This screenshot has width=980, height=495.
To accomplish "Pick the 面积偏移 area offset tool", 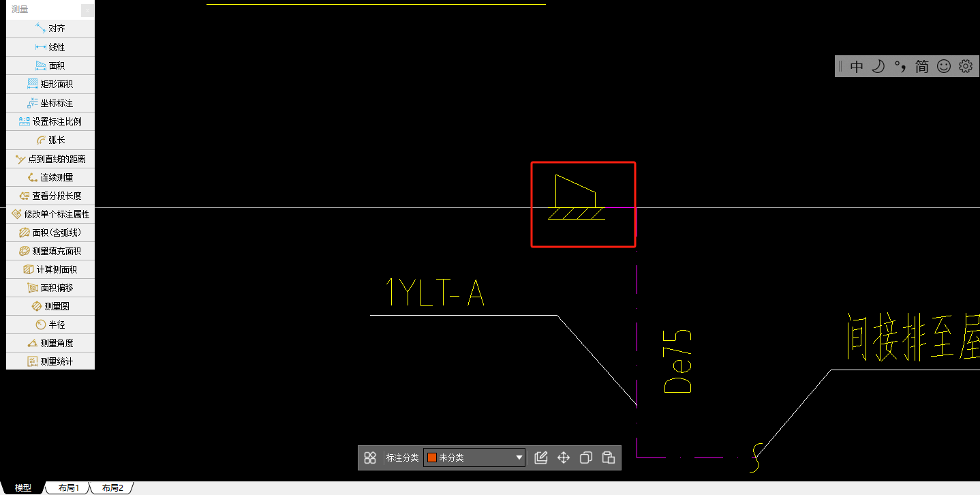I will tap(50, 288).
